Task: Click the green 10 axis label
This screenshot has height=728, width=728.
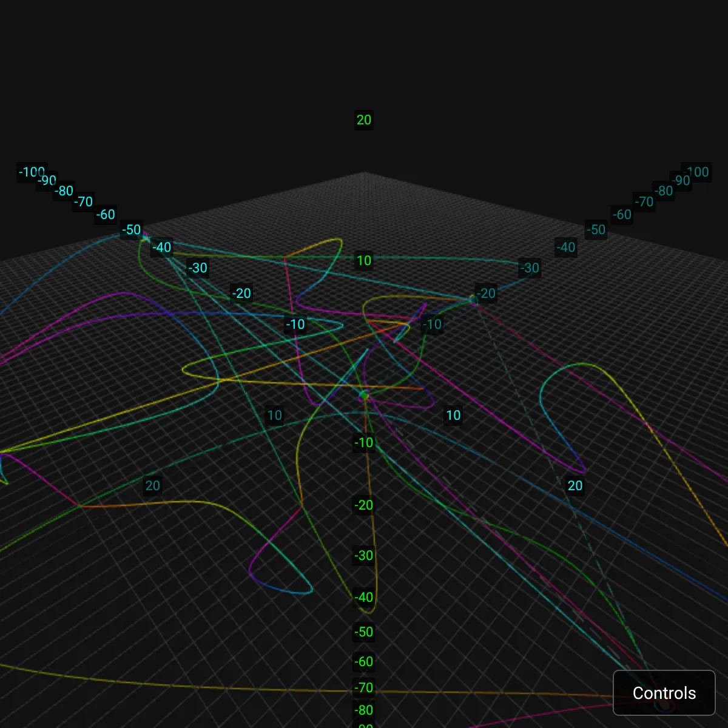Action: click(x=364, y=261)
